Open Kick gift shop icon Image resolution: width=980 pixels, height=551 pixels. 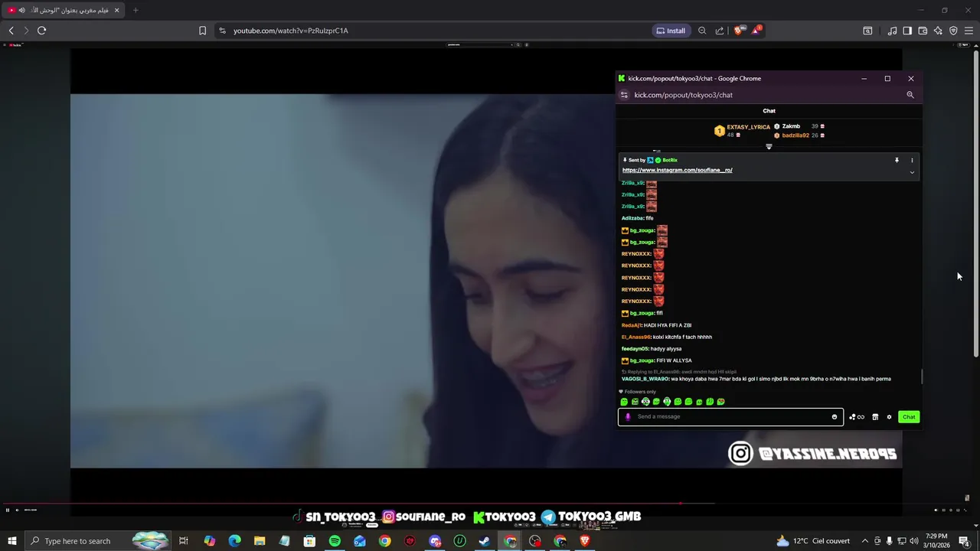coord(875,417)
